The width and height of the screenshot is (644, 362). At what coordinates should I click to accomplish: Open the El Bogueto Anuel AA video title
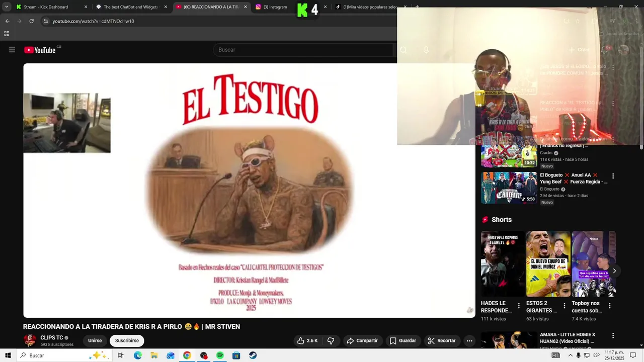[574, 178]
